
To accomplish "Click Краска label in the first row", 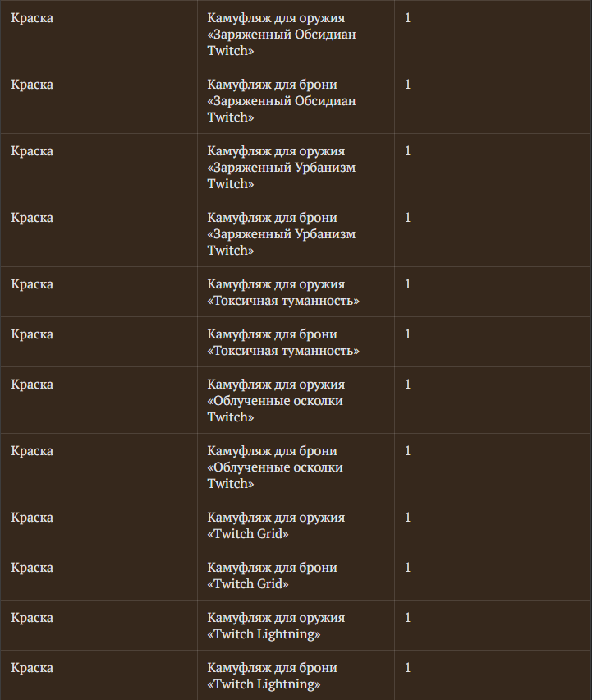I will point(32,18).
